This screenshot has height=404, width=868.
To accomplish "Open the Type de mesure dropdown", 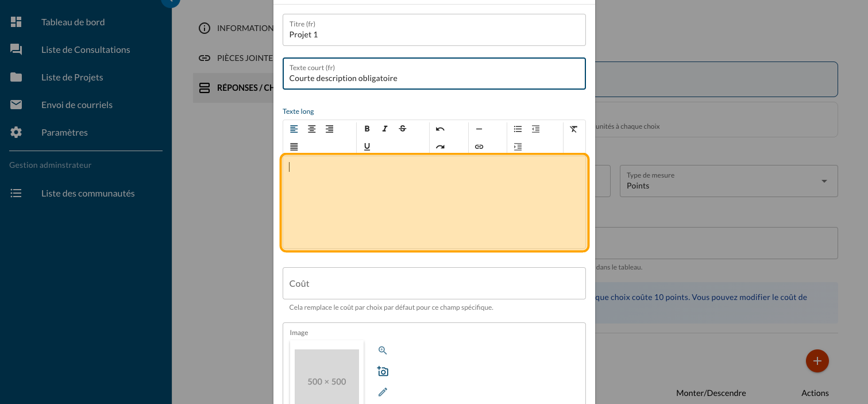I will tap(728, 181).
